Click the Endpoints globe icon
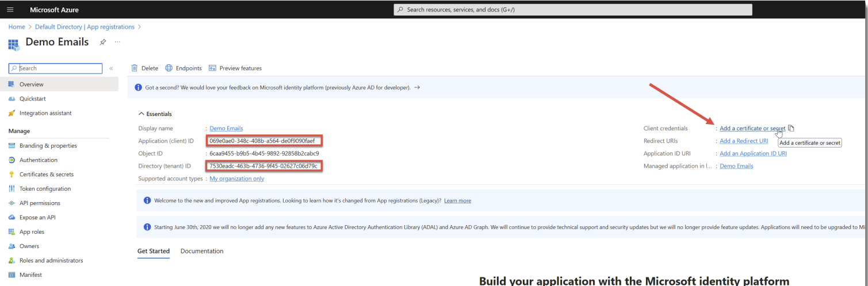Viewport: 868px width, 286px height. click(169, 68)
